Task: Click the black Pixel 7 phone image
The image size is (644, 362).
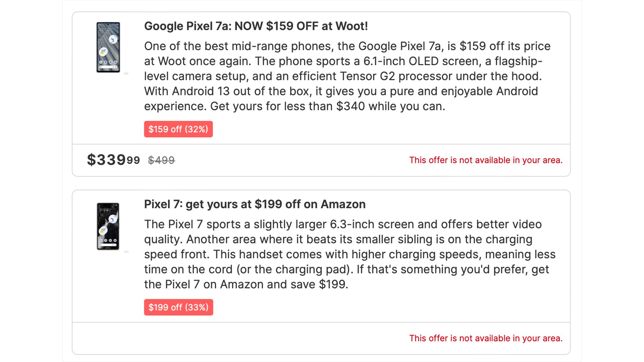Action: click(x=108, y=226)
